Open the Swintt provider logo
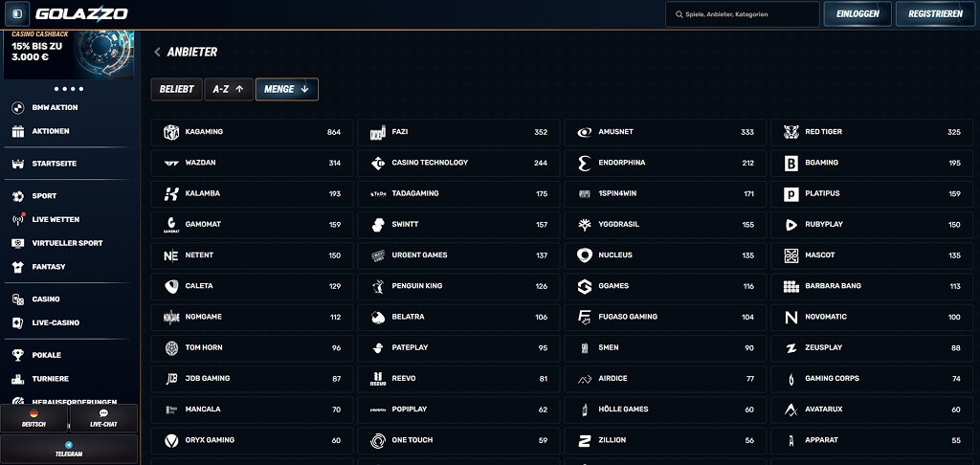 click(377, 225)
